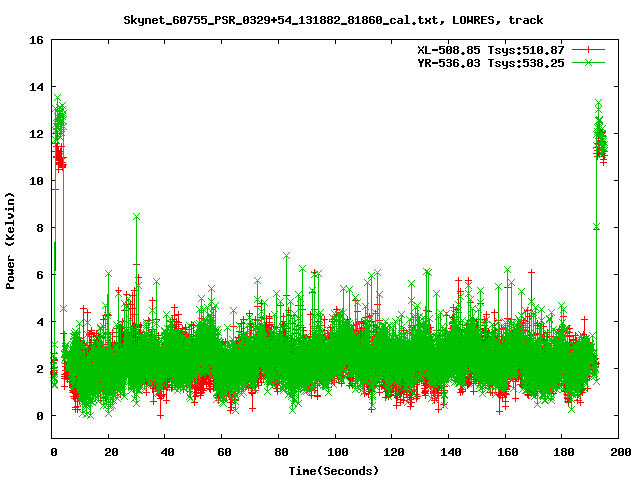Click the x-axis tick label 120
640x480 pixels.
coord(392,452)
